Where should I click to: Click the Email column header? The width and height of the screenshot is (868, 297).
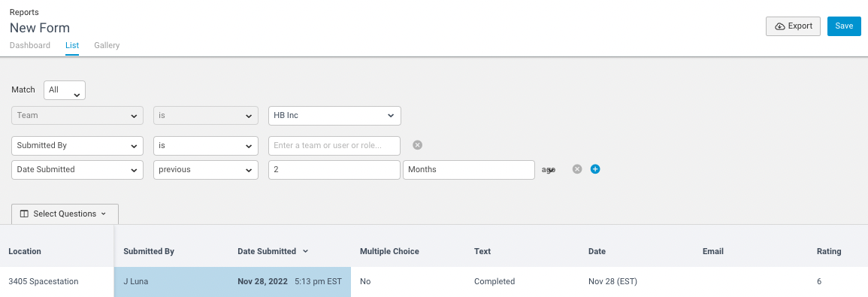pos(713,251)
